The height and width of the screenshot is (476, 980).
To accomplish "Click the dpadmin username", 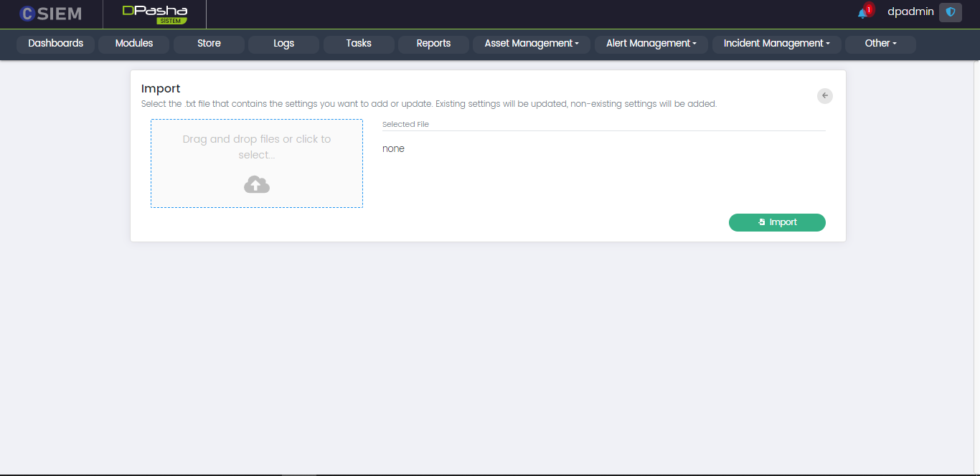I will point(910,12).
